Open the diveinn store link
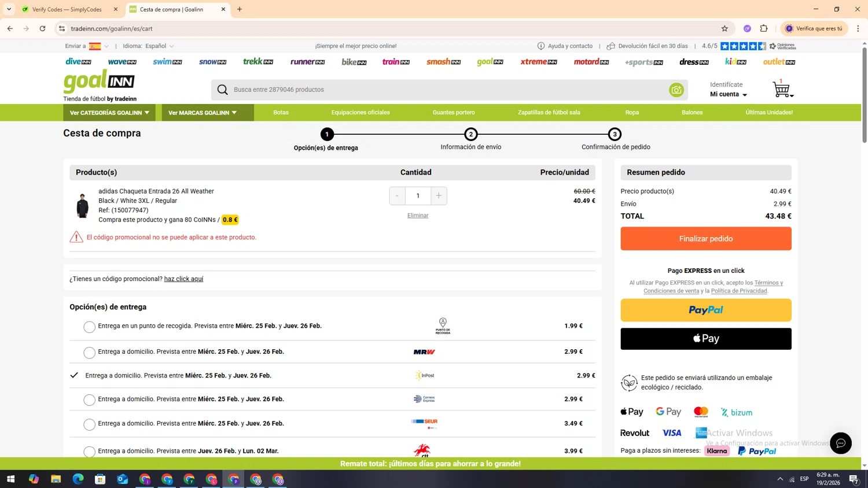 tap(78, 61)
